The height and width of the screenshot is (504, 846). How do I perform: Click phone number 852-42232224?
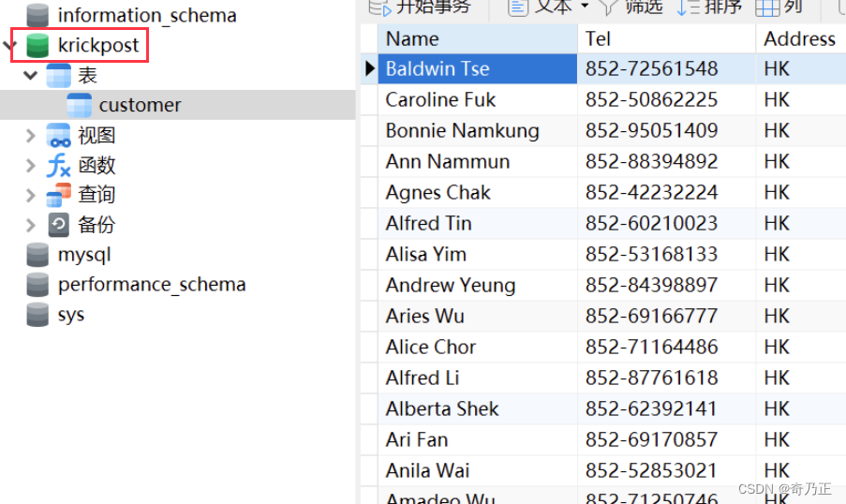pos(652,193)
